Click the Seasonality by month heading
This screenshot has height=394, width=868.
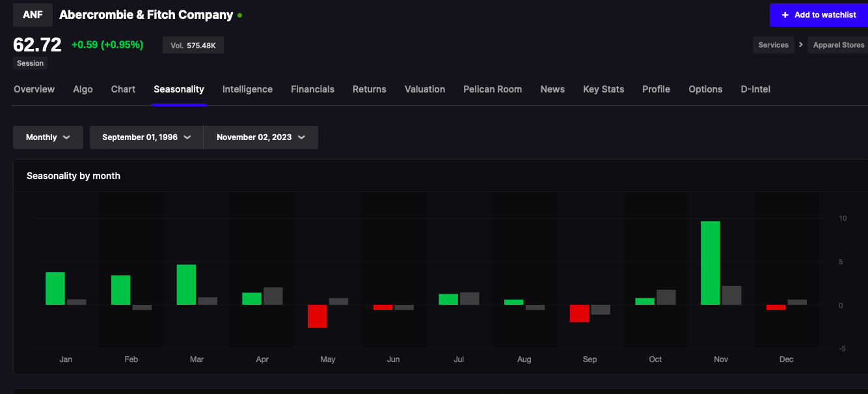click(x=74, y=176)
